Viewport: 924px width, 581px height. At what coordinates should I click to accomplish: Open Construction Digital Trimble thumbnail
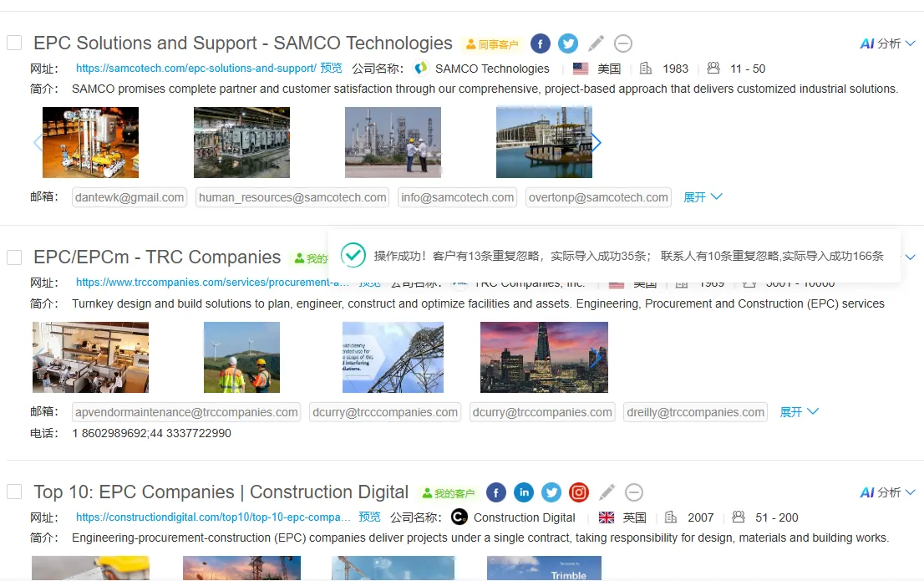pyautogui.click(x=544, y=568)
